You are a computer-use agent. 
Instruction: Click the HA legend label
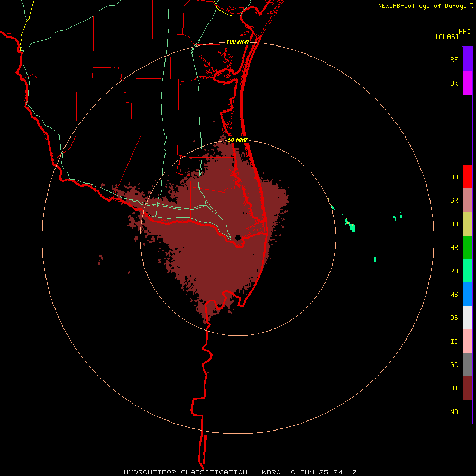coord(454,177)
